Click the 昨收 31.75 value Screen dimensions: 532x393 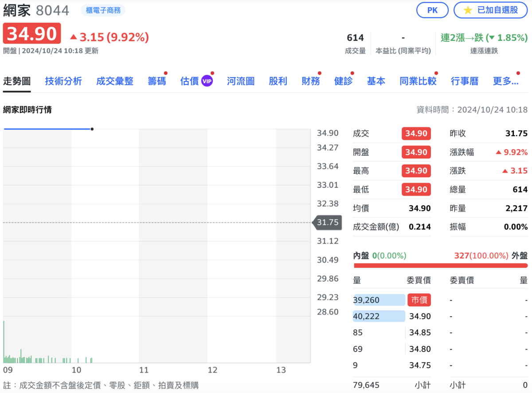click(x=516, y=134)
